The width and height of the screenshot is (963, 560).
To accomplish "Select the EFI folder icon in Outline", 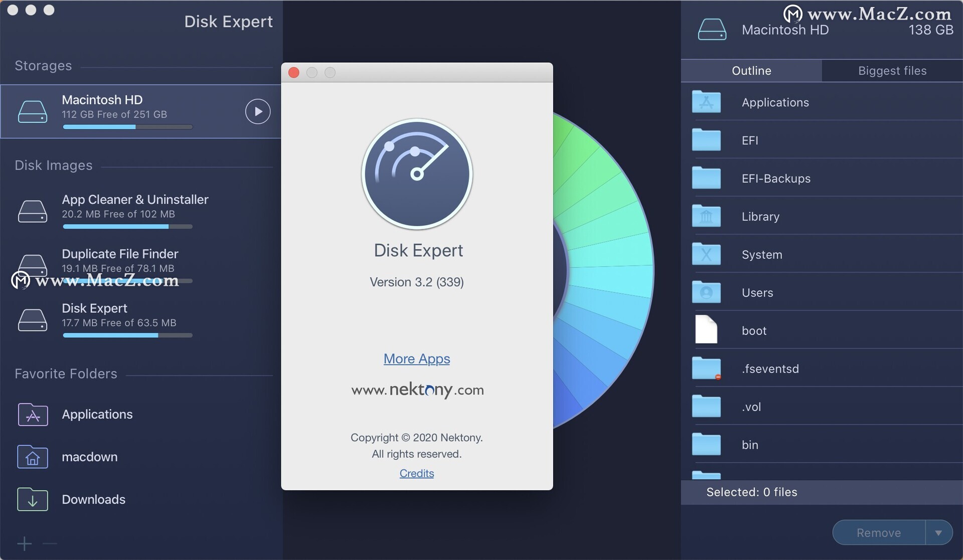I will (706, 140).
